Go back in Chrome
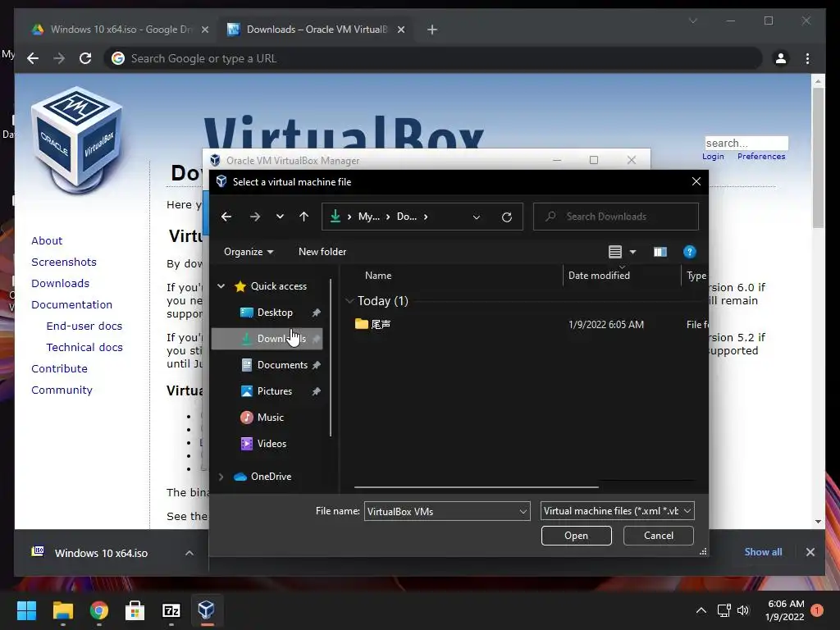Viewport: 840px width, 630px height. click(x=33, y=58)
